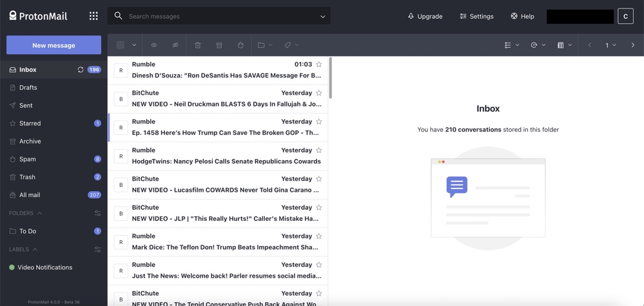Move selected to trash with the toolbar trash icon
Screen dimensions: 644x306
click(197, 45)
